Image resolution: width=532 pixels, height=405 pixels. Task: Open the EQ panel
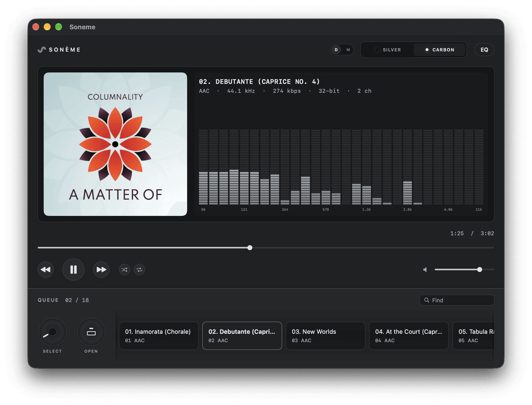(x=484, y=50)
